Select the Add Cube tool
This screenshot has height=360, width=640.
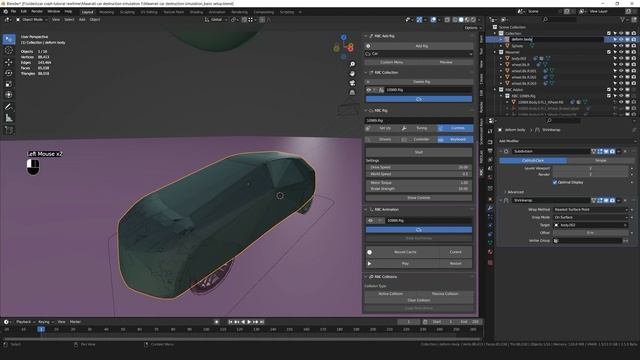click(9, 130)
